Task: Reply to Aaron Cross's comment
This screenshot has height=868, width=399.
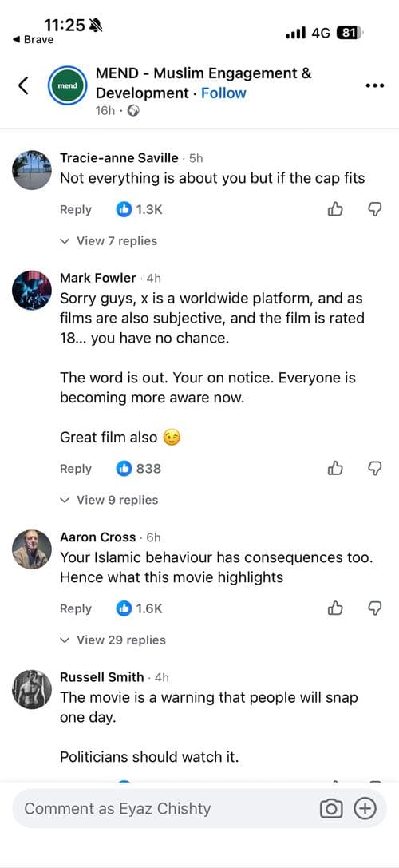Action: (x=76, y=608)
